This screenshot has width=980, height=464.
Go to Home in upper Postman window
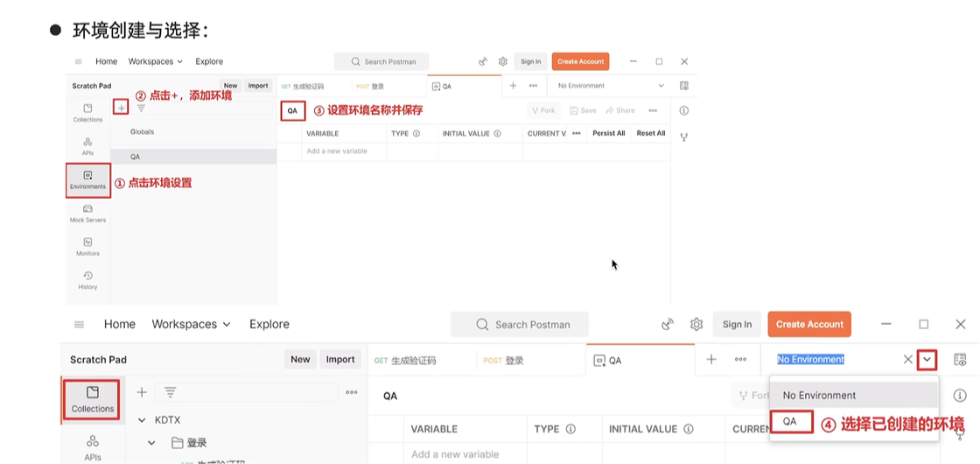coord(106,61)
